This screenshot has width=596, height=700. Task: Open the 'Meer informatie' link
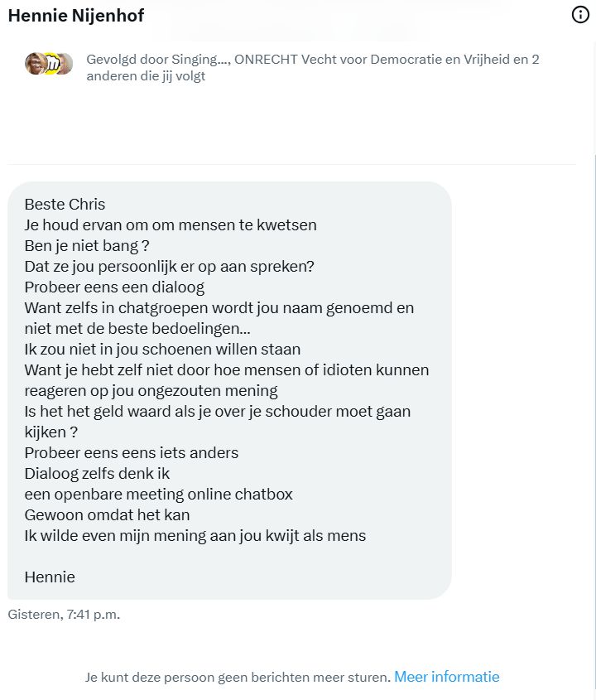coord(446,677)
